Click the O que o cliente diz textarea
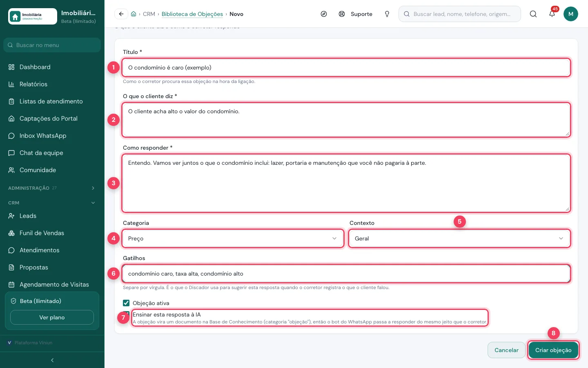This screenshot has height=368, width=588. click(x=346, y=120)
